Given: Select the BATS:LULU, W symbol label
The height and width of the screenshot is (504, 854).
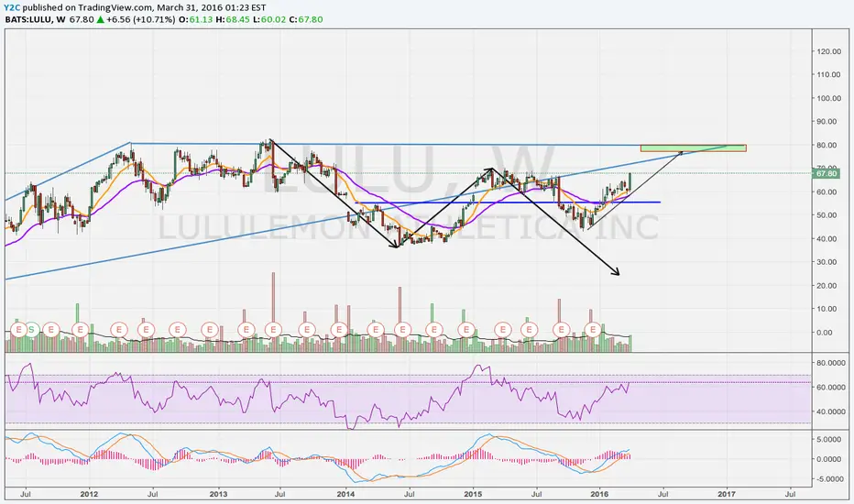Looking at the screenshot, I should tap(36, 19).
